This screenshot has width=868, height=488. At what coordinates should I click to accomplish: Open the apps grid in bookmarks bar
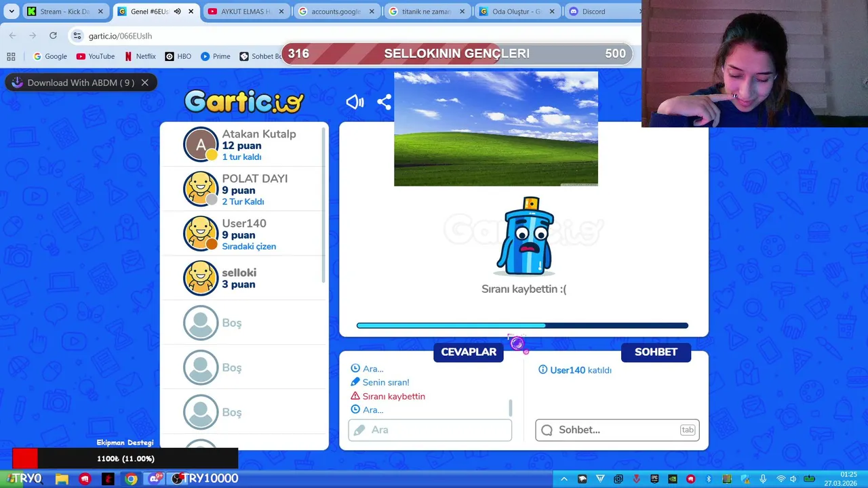point(11,56)
